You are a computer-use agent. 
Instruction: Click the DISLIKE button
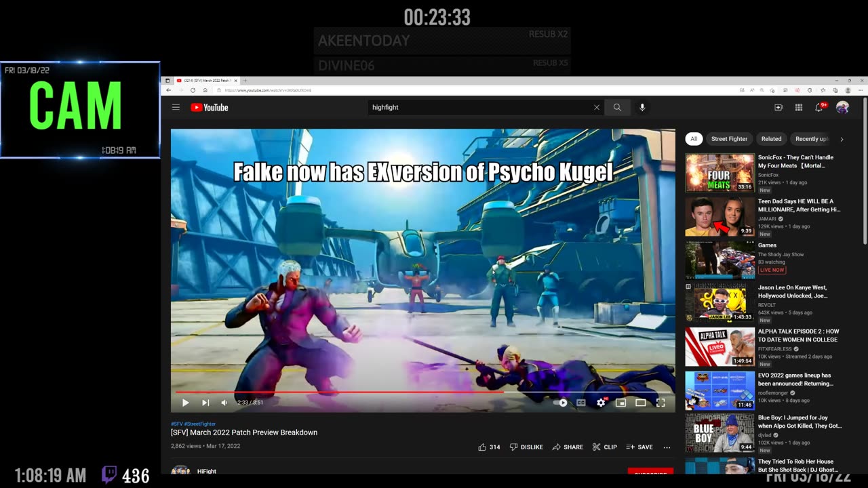[526, 447]
